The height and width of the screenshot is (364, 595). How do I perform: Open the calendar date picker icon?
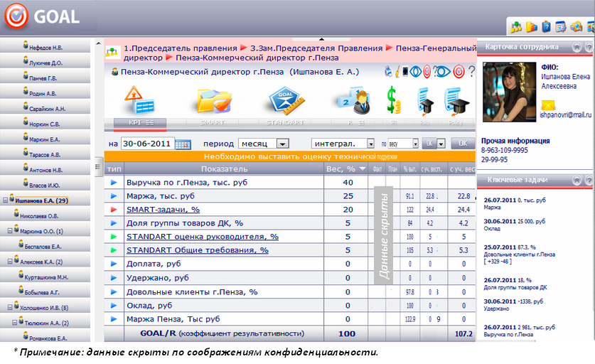coord(183,144)
